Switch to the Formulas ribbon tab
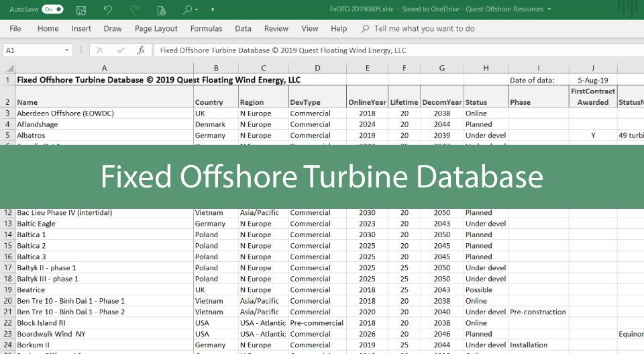Viewport: 644px width, 354px height. 206,28
